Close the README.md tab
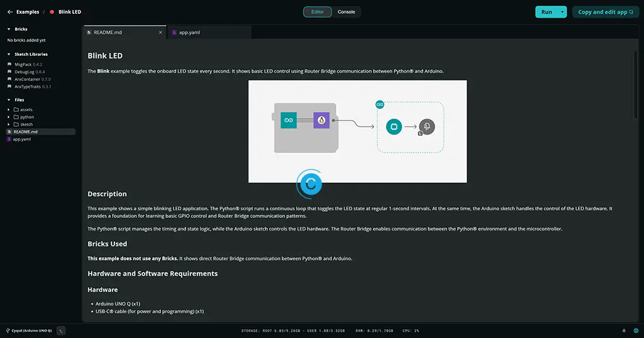This screenshot has height=338, width=644. click(x=160, y=33)
